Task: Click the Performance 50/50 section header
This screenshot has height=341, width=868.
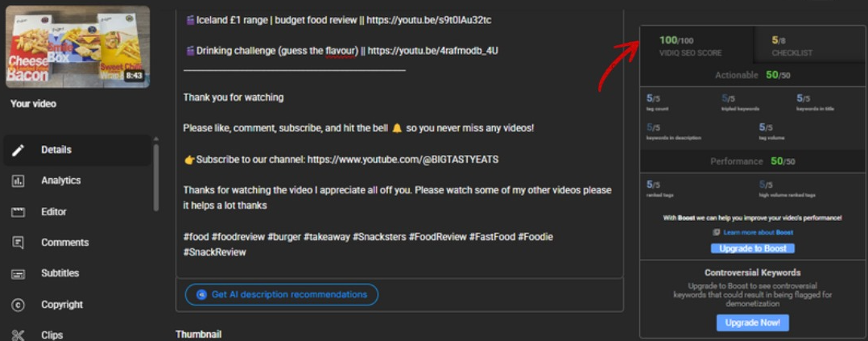Action: (752, 161)
